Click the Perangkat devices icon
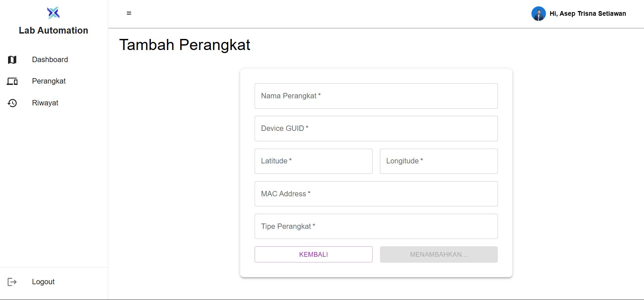Viewport: 644px width, 300px height. point(12,81)
